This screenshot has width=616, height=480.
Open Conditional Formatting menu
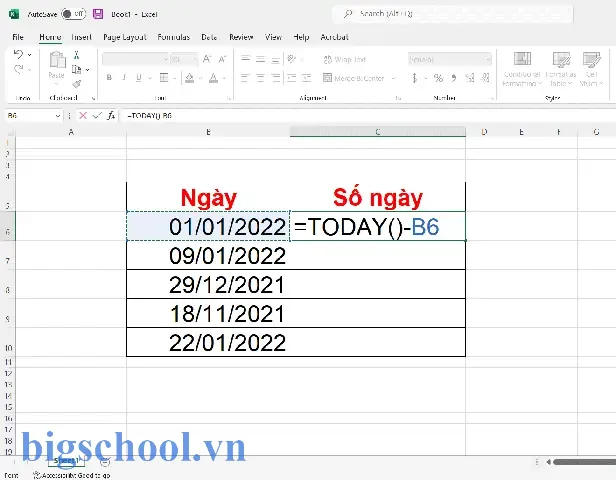[x=522, y=69]
